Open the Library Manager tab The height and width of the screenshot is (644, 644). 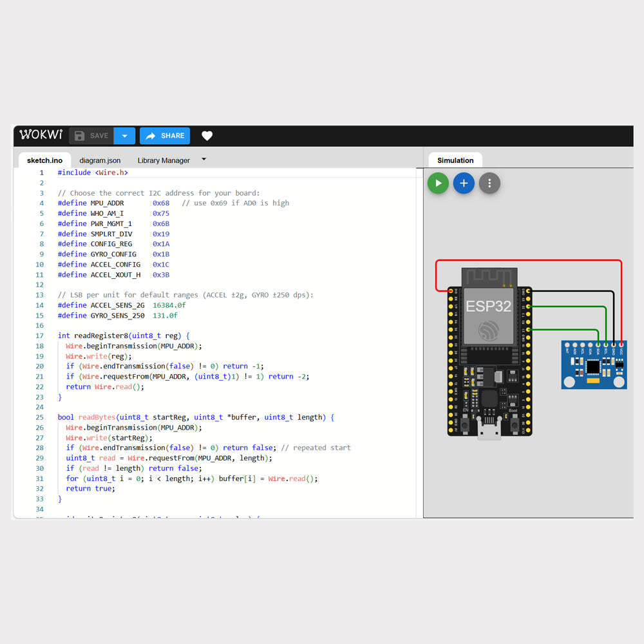click(164, 160)
